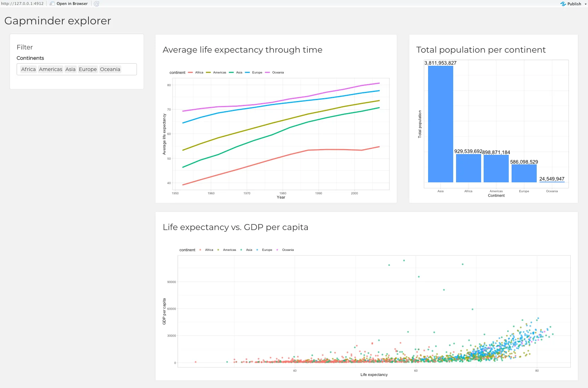Select the Oceania continent tag
The width and height of the screenshot is (588, 388).
pos(110,69)
